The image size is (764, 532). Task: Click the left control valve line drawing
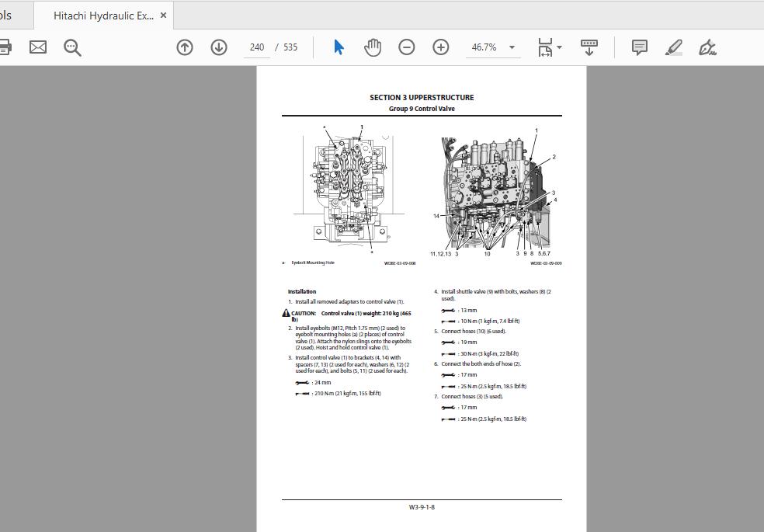349,189
